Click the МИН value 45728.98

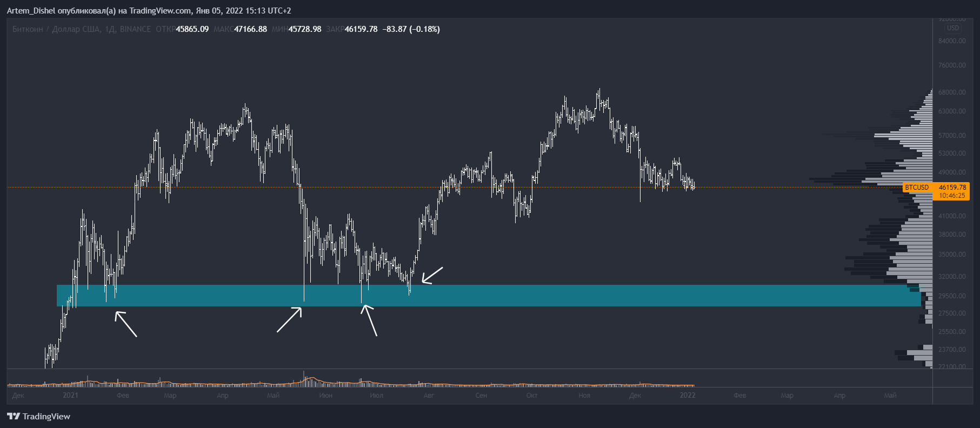coord(305,29)
